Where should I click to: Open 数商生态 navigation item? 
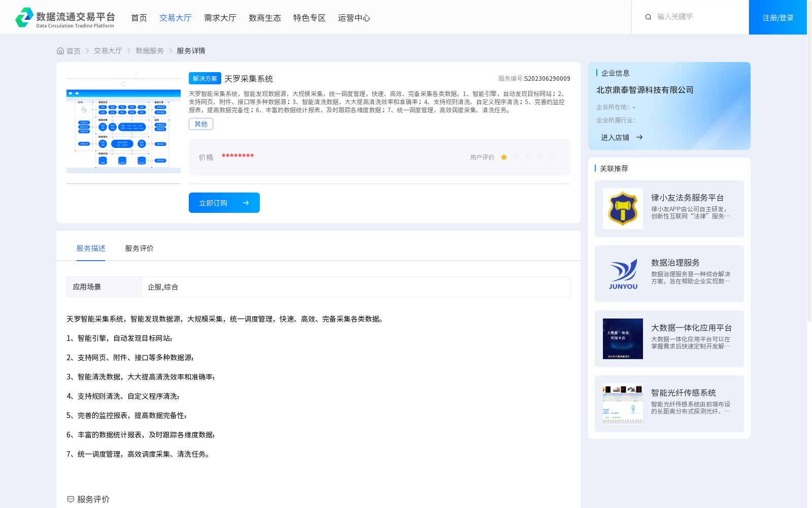click(265, 18)
